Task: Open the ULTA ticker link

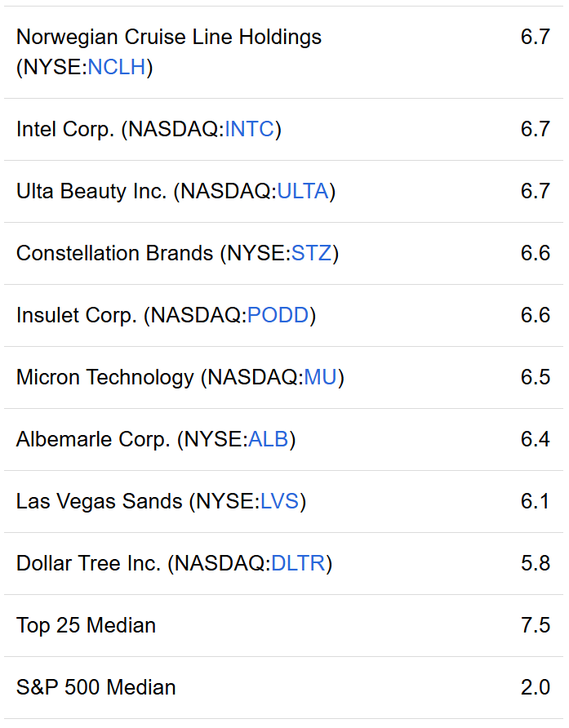Action: [x=303, y=191]
